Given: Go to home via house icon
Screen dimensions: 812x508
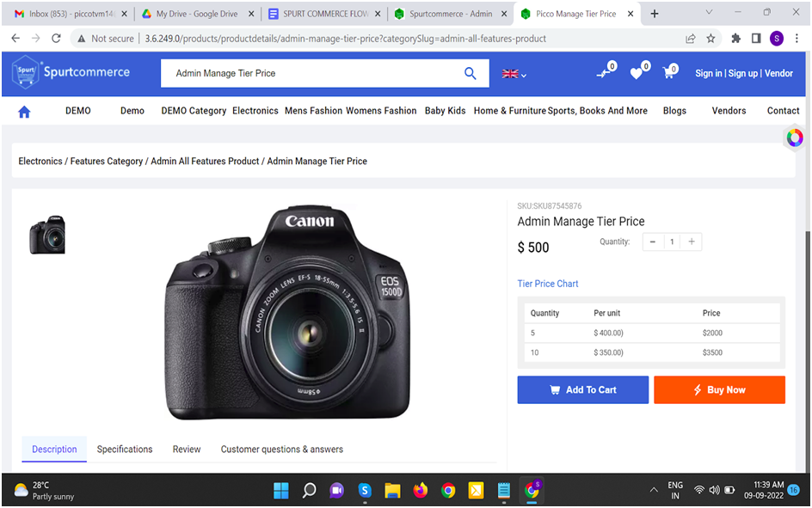Looking at the screenshot, I should click(x=24, y=111).
